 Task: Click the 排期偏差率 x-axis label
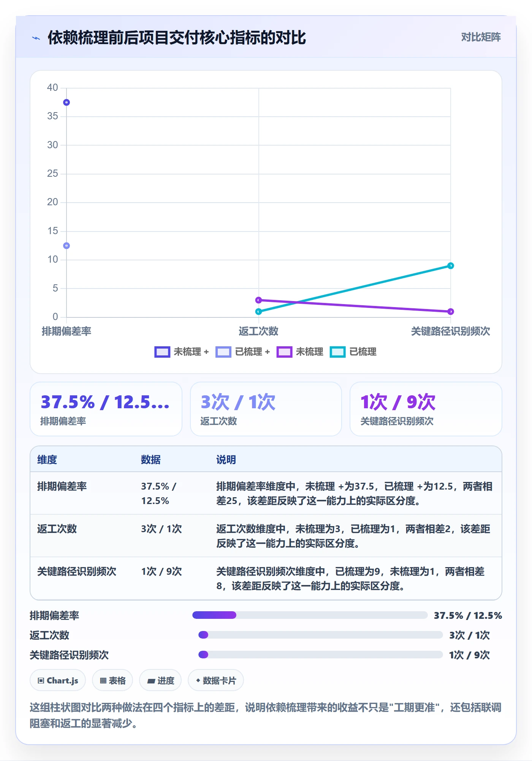pos(66,331)
